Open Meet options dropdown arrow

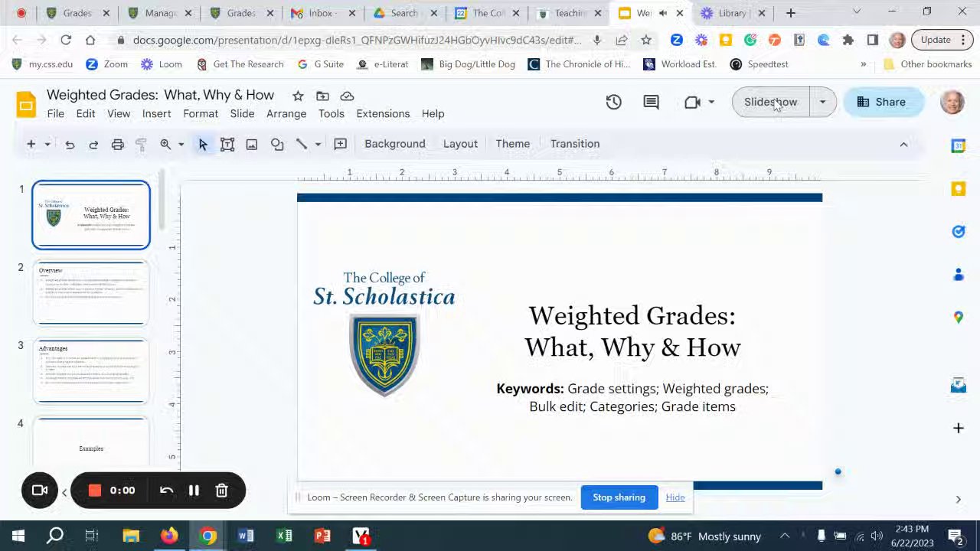pos(711,102)
